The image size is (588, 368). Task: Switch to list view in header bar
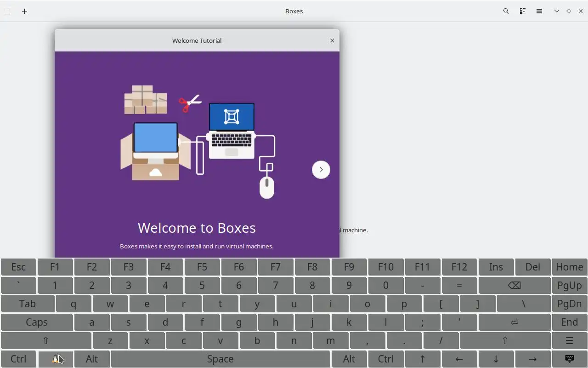[522, 11]
